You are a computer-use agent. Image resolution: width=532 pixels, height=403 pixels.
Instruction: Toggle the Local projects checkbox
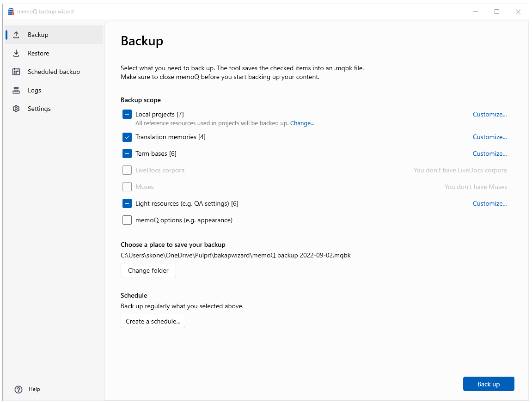pyautogui.click(x=127, y=114)
